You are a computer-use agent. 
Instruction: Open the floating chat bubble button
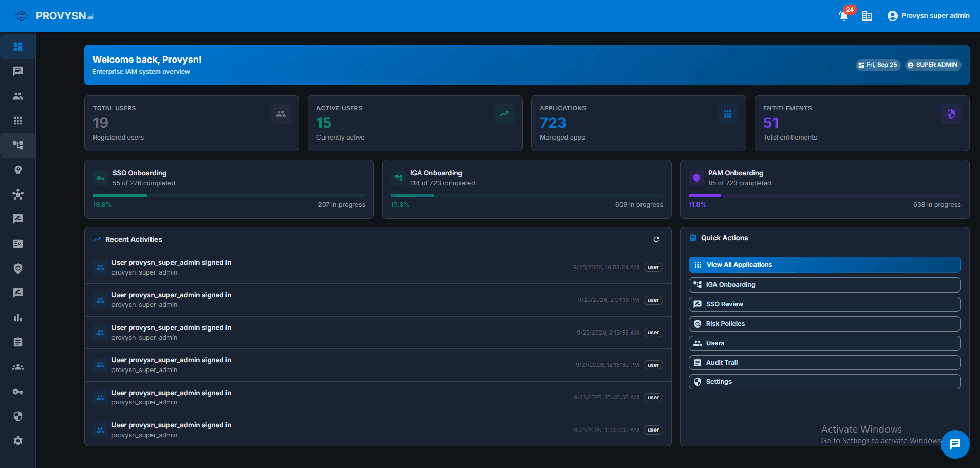(955, 444)
